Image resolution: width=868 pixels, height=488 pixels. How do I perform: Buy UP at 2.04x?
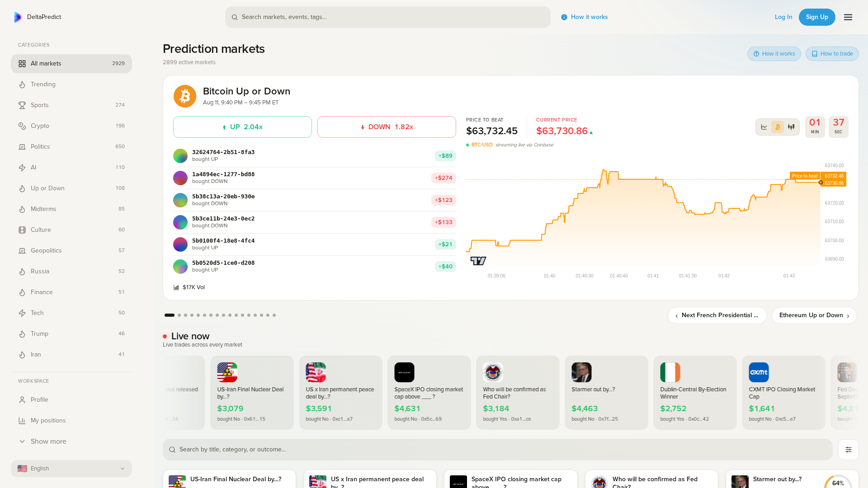coord(242,127)
